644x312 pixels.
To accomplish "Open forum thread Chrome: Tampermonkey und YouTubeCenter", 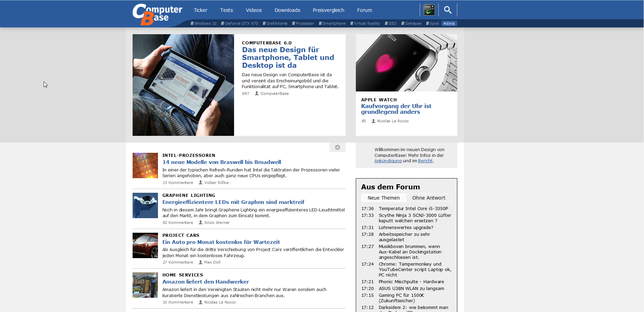I will tap(415, 269).
